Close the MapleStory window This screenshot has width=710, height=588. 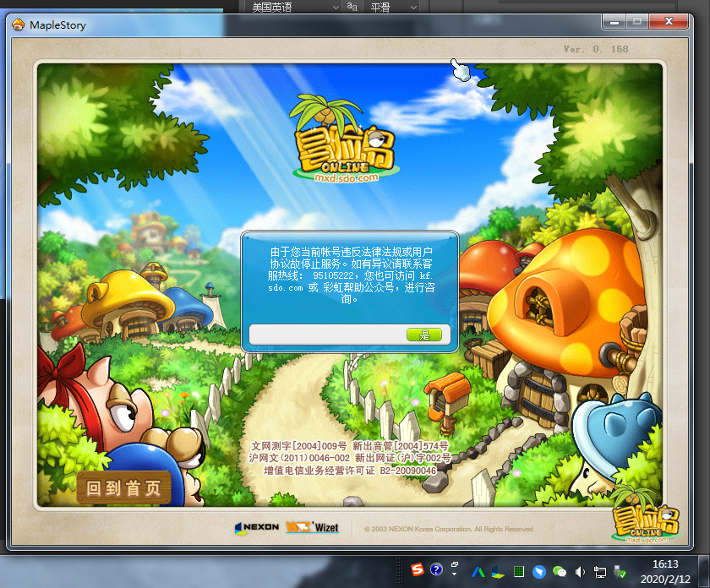pyautogui.click(x=669, y=22)
